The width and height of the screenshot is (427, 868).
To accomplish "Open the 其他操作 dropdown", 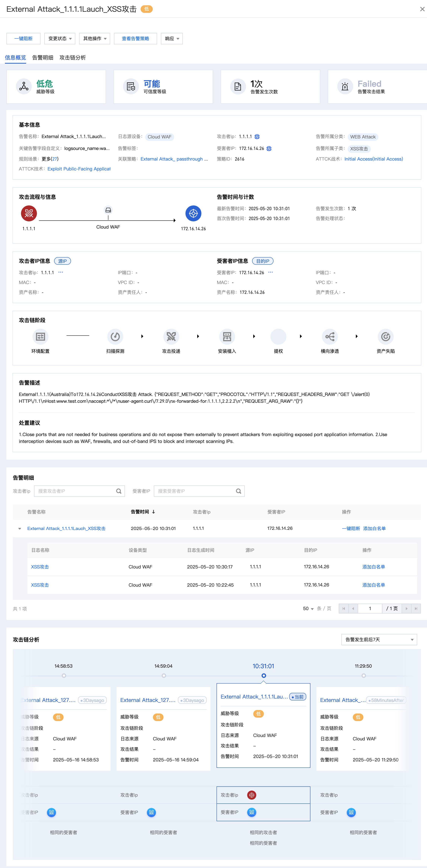I will pyautogui.click(x=95, y=38).
